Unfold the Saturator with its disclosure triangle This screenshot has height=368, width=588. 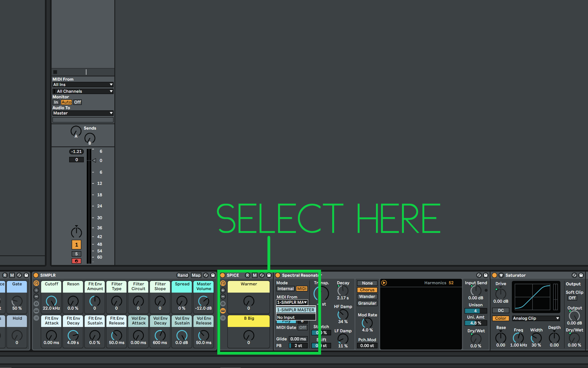click(501, 275)
